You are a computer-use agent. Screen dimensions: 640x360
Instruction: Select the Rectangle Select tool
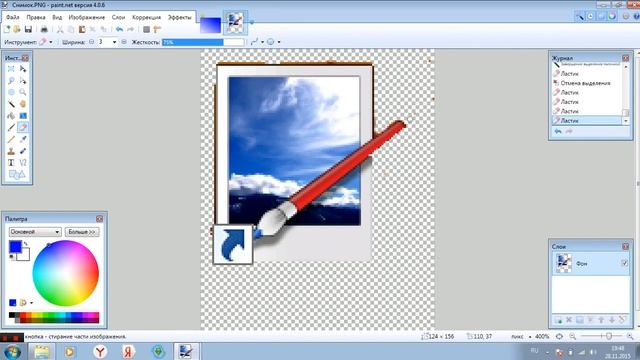coord(11,69)
